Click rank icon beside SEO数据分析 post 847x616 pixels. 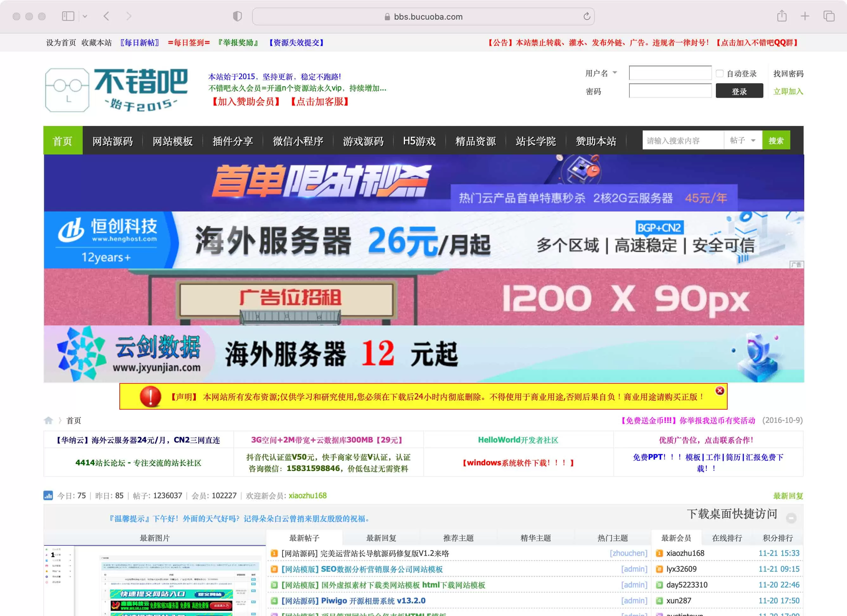(x=274, y=569)
